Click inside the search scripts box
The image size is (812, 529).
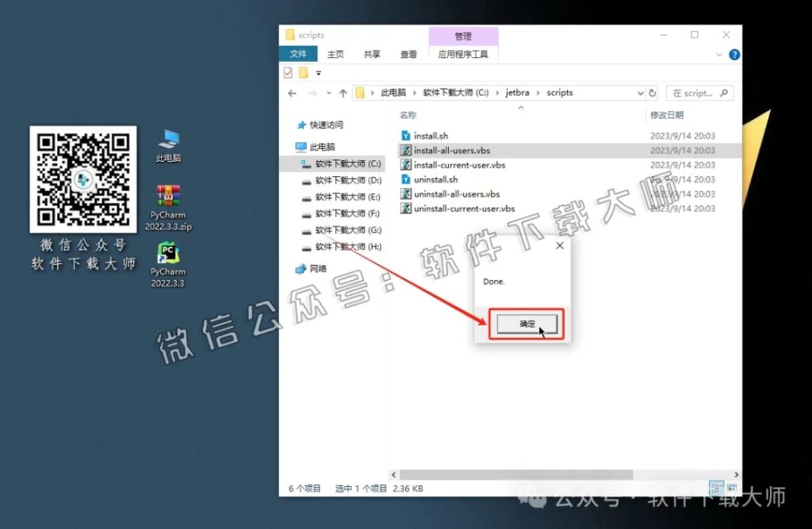pyautogui.click(x=698, y=92)
